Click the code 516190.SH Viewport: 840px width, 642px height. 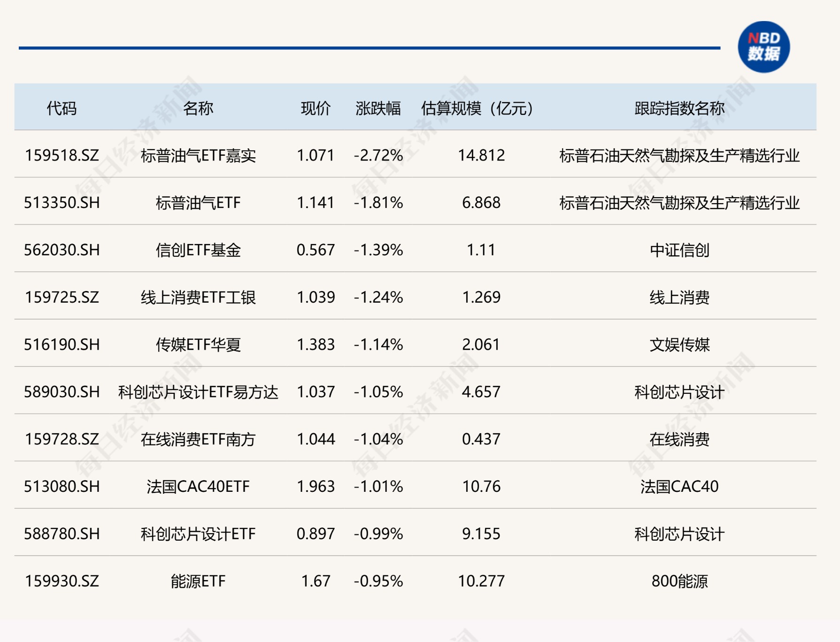(x=62, y=345)
